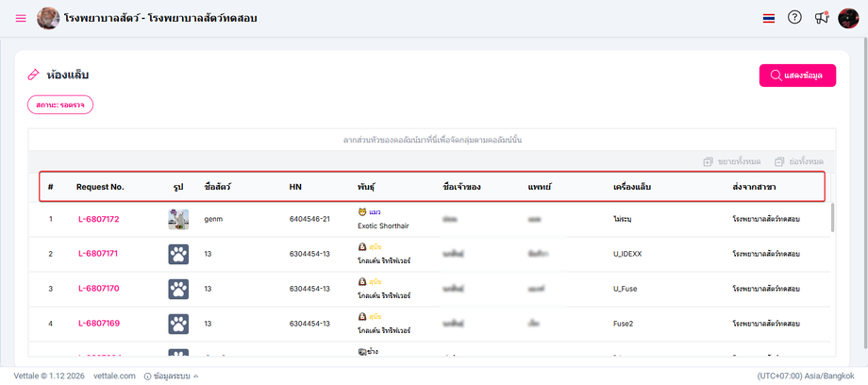Click HN 6304454-13 in row L-6807170

point(309,289)
